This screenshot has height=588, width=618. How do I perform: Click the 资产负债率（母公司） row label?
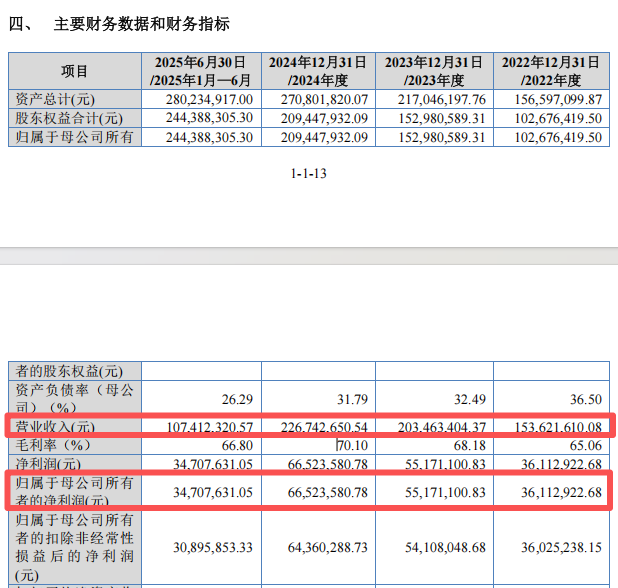[x=73, y=399]
